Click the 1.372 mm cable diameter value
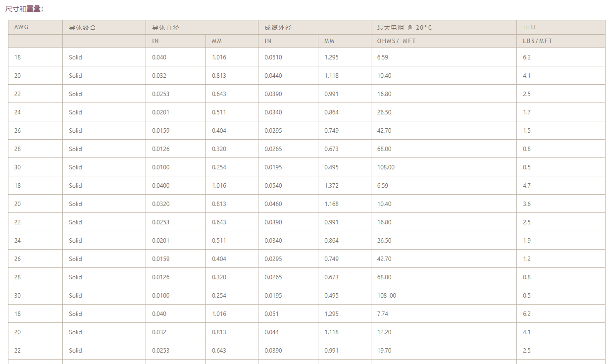The width and height of the screenshot is (609, 364). [x=331, y=186]
